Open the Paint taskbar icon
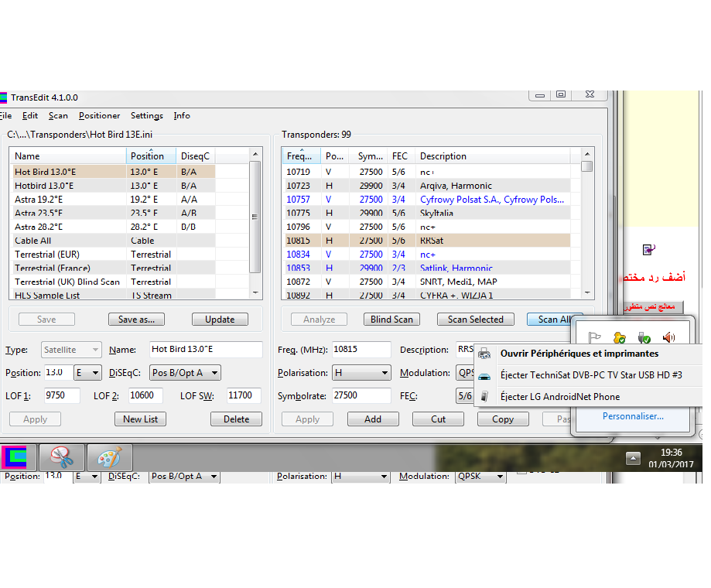The height and width of the screenshot is (588, 711). click(x=109, y=457)
